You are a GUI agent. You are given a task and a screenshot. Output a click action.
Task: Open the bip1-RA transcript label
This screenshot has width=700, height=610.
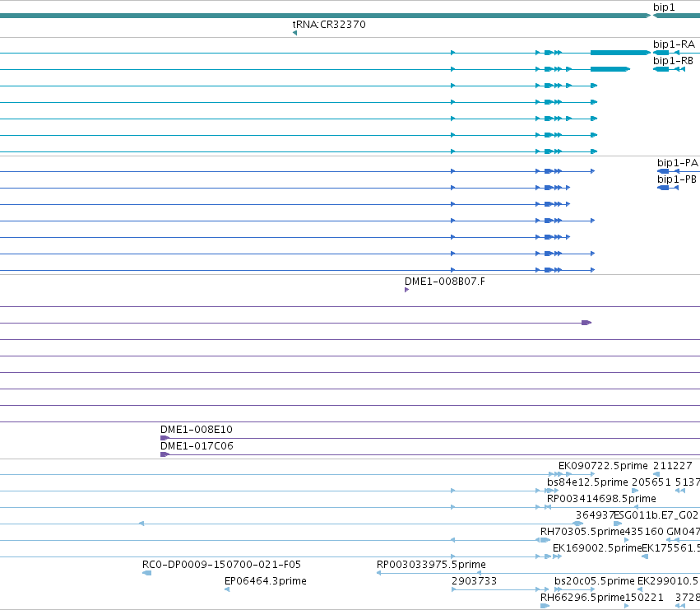coord(674,44)
